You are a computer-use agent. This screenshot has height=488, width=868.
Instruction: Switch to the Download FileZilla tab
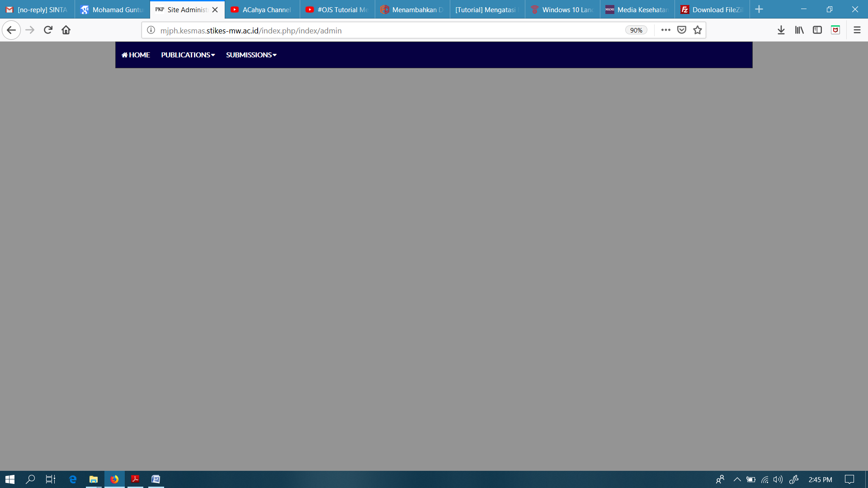tap(712, 9)
